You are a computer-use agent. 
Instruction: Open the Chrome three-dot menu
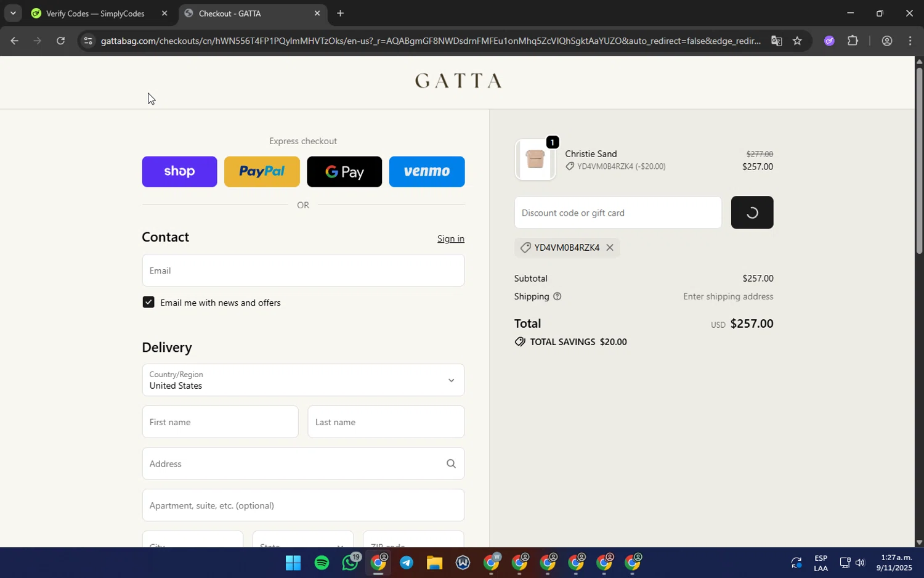pos(910,41)
